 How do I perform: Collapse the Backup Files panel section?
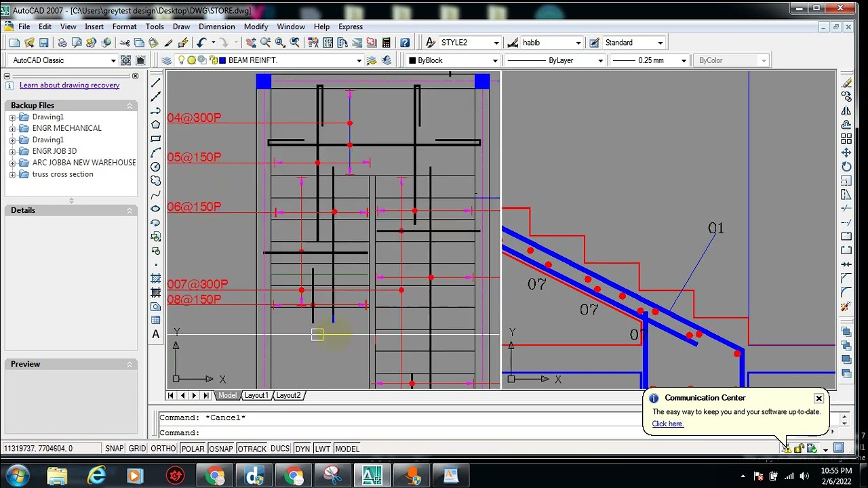[x=130, y=106]
